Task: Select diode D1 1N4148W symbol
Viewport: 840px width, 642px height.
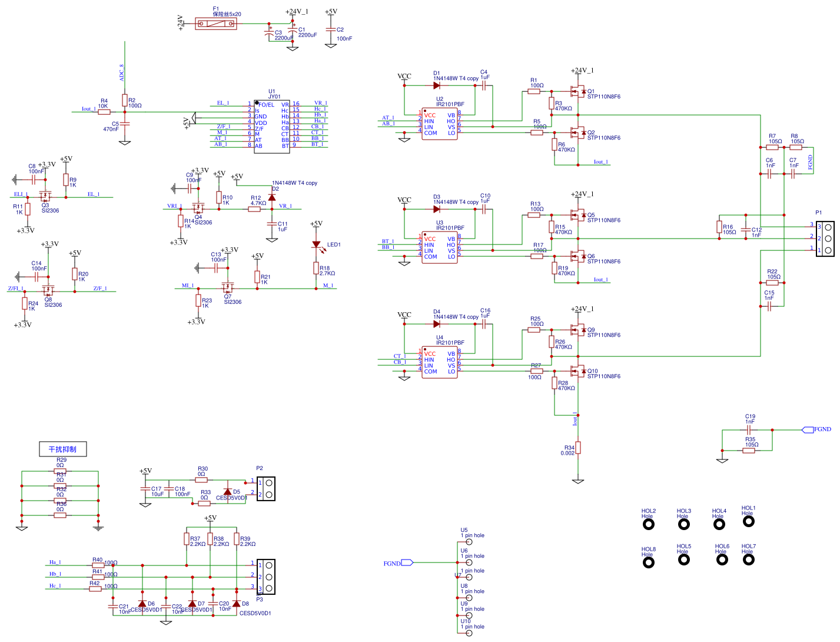Action: coord(437,85)
